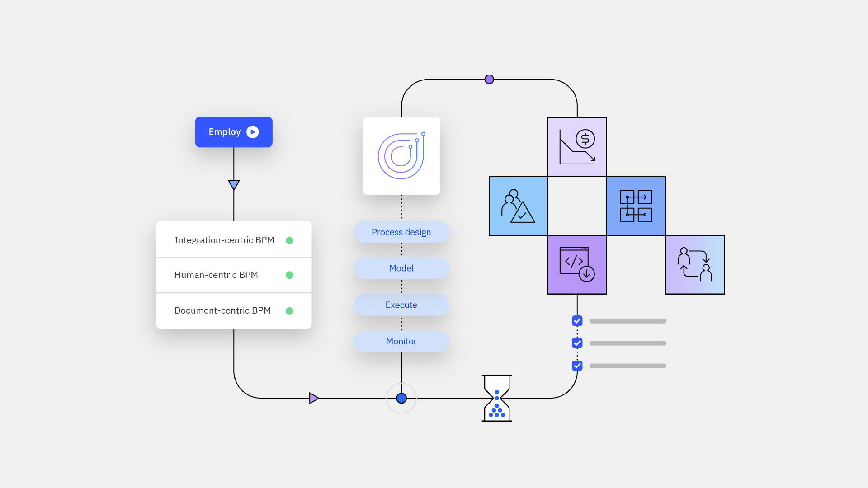Select the workflow grid arrows icon tile
This screenshot has width=868, height=488.
coord(636,206)
